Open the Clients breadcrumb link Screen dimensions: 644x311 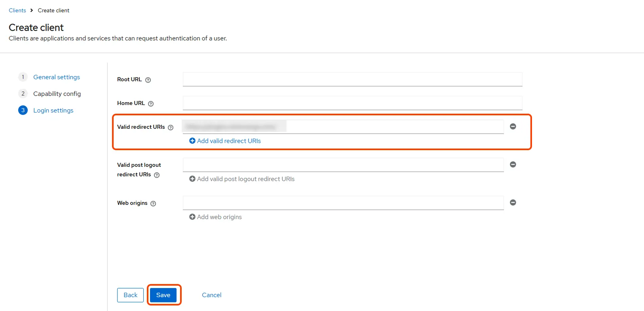coord(17,10)
